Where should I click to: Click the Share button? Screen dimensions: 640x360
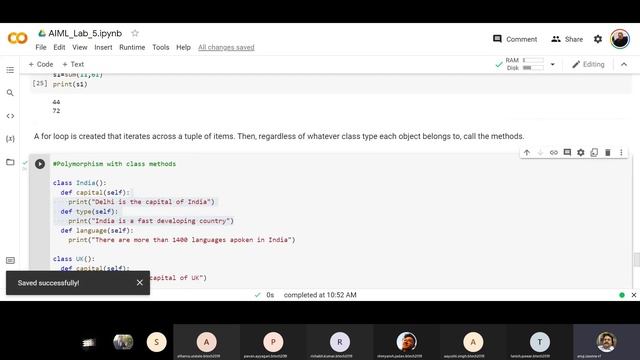pos(567,39)
